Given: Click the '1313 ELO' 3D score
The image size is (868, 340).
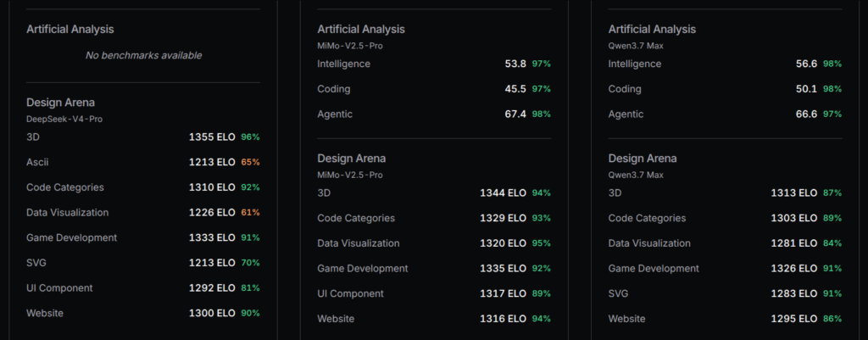Looking at the screenshot, I should [794, 192].
